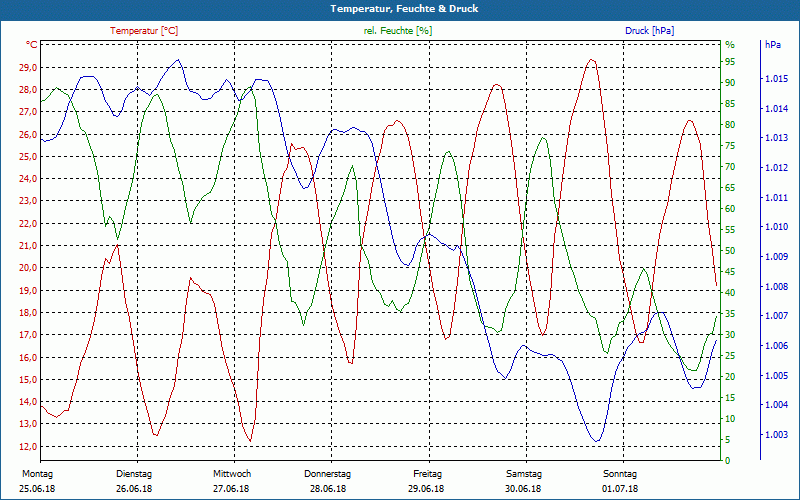
Task: Select the 'Samstag' day label
Action: pyautogui.click(x=524, y=474)
